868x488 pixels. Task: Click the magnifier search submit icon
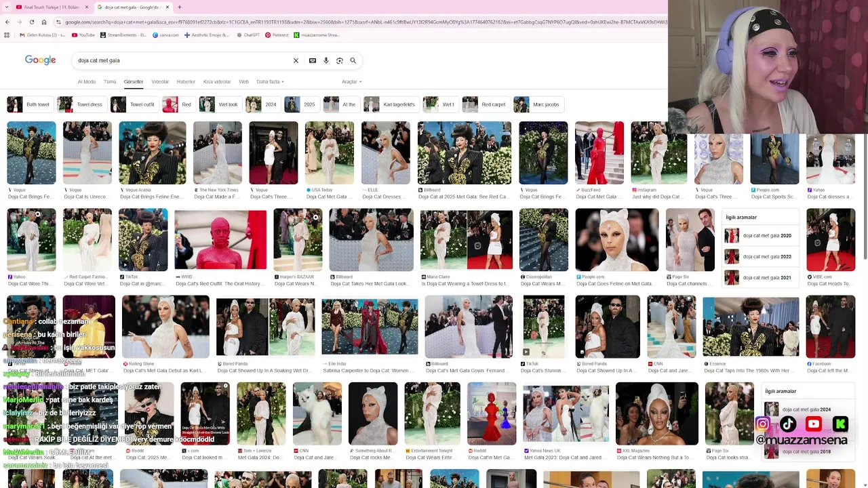pyautogui.click(x=353, y=60)
